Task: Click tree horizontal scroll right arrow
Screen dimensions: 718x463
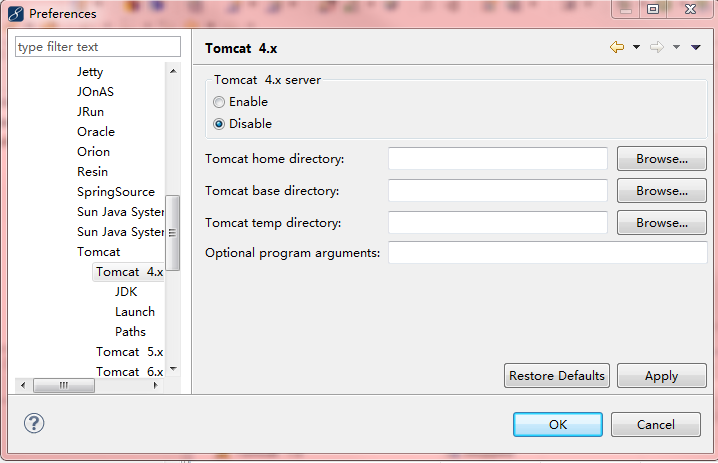Action: (x=156, y=385)
